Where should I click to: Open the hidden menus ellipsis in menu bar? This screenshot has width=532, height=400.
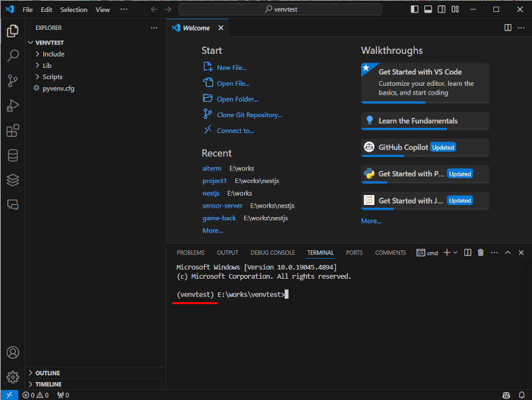124,9
